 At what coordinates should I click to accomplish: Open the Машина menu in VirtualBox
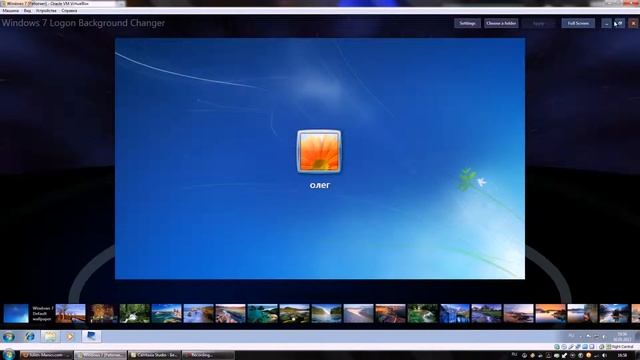(11, 11)
